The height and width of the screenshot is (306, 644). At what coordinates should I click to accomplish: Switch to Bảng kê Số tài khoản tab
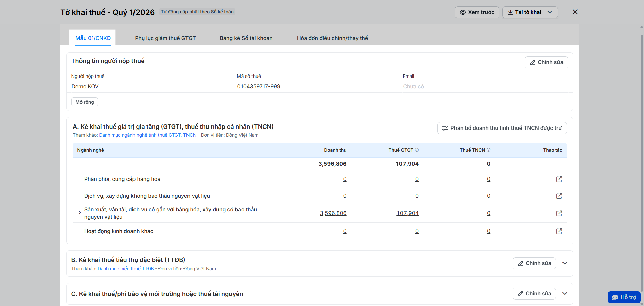[x=246, y=38]
